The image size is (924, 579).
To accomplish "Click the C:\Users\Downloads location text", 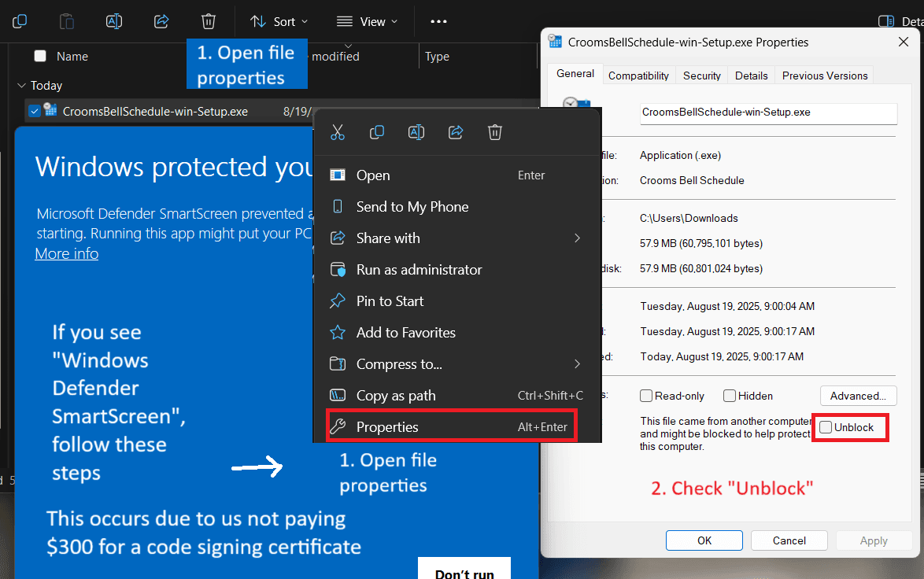I will (x=689, y=218).
